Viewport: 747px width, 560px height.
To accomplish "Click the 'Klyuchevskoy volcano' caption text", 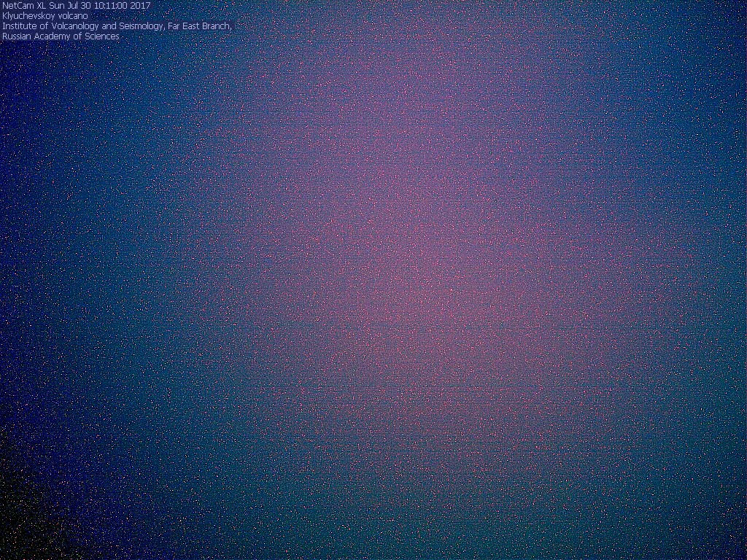I will click(x=44, y=16).
